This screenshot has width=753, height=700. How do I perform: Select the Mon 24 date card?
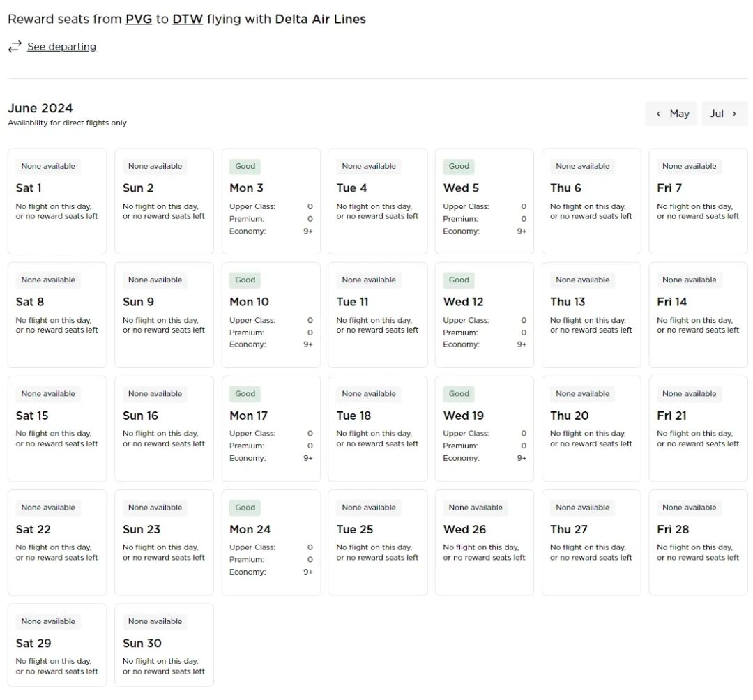(271, 542)
